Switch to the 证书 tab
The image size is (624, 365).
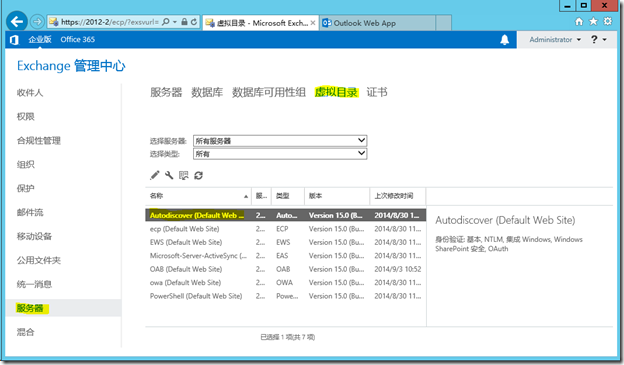pyautogui.click(x=377, y=92)
